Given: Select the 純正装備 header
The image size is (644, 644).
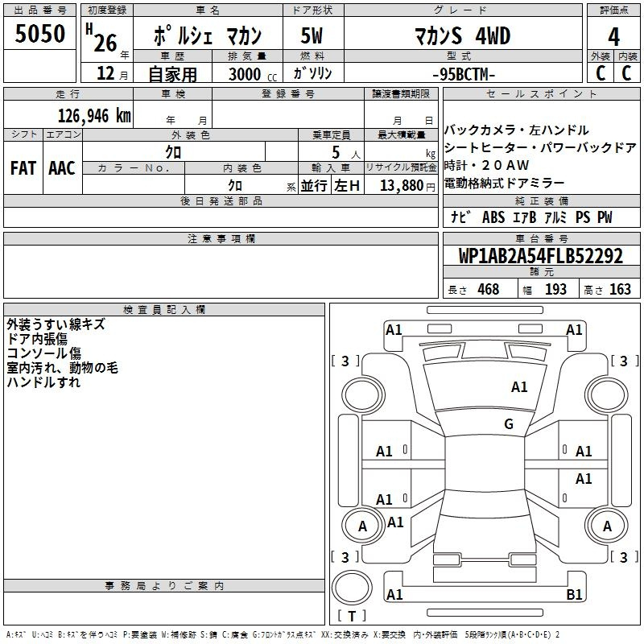Looking at the screenshot, I should coord(541,200).
